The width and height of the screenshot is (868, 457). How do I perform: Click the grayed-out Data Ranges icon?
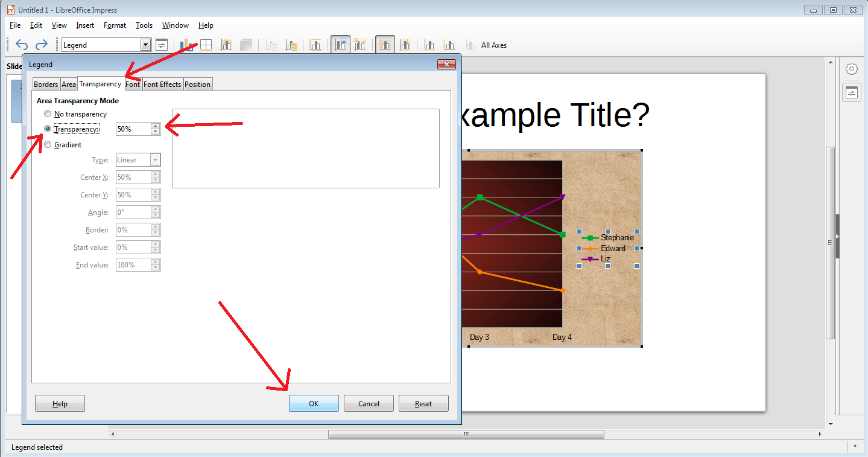pos(272,45)
